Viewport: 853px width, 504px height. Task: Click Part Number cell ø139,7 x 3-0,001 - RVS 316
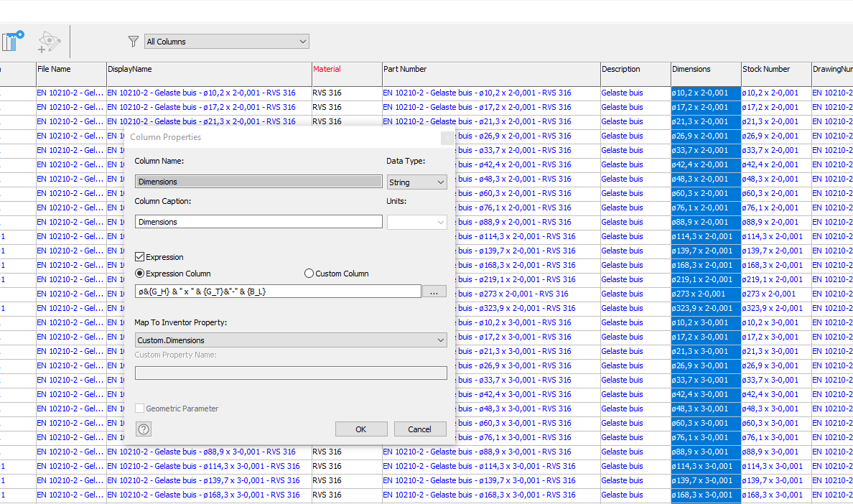click(491, 480)
